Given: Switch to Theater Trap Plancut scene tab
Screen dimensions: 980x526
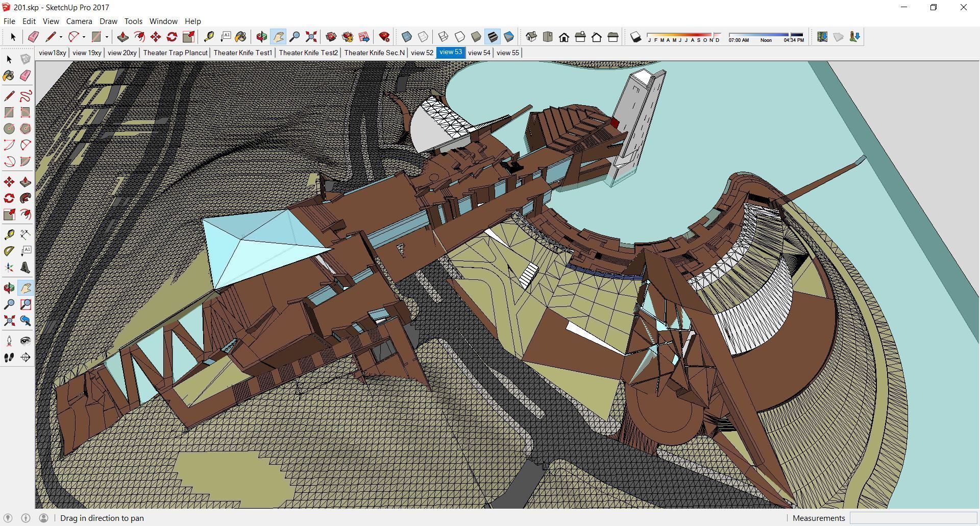Looking at the screenshot, I should pyautogui.click(x=175, y=53).
